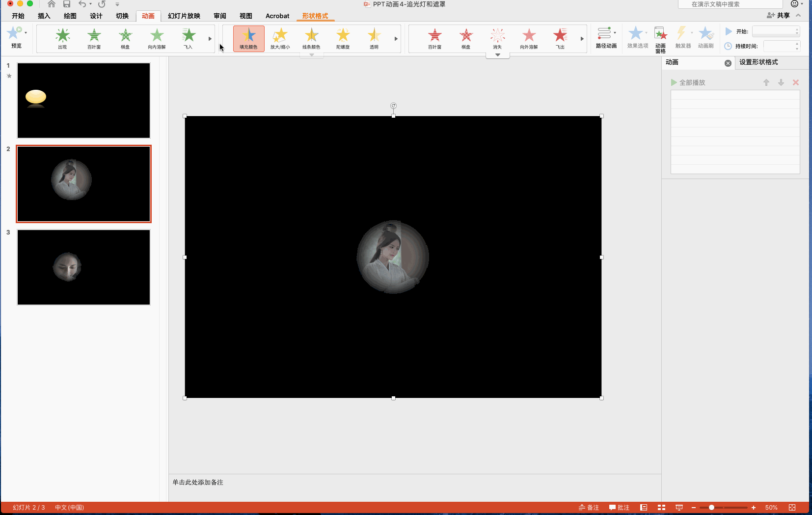
Task: Open the 开始 start timing dropdown
Action: tap(776, 31)
